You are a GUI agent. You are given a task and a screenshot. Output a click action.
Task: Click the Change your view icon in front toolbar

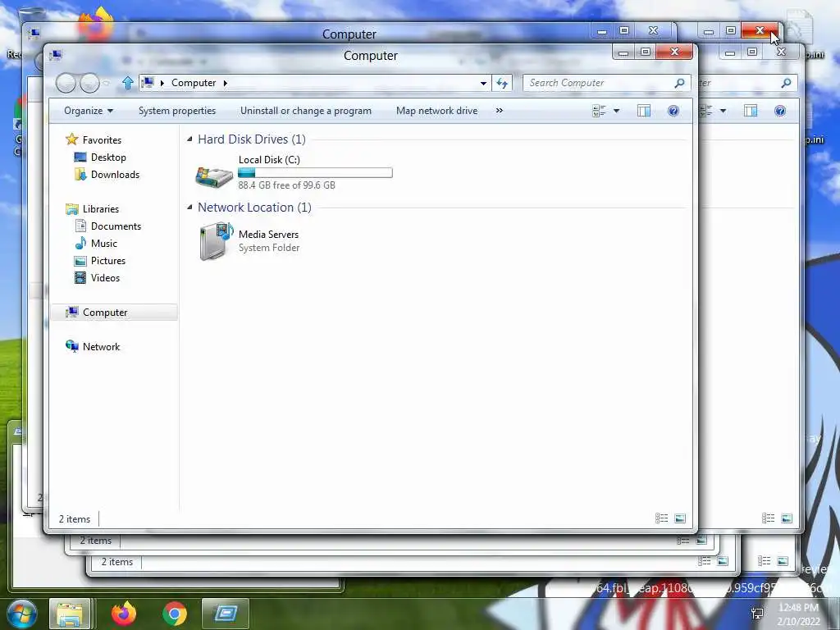(x=599, y=111)
